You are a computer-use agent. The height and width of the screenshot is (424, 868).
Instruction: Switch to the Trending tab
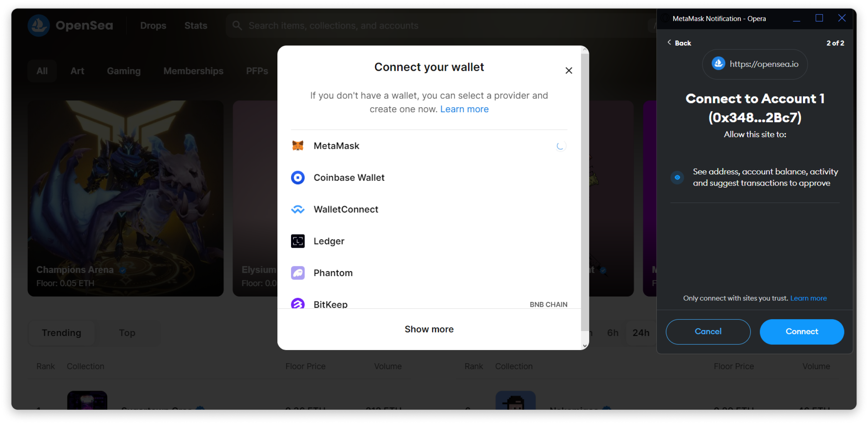61,333
